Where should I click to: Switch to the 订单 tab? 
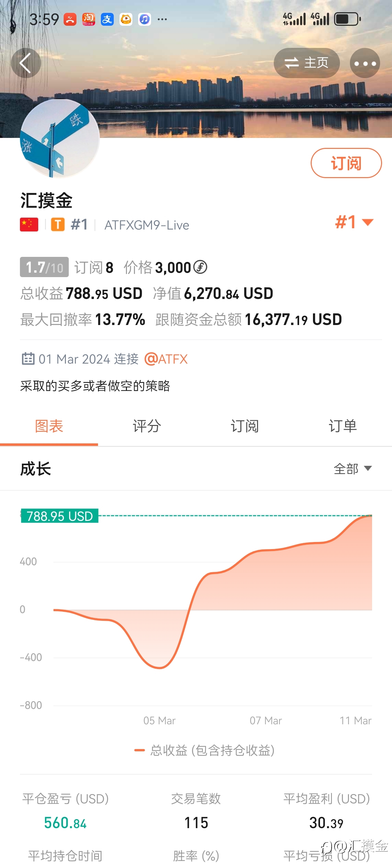(343, 426)
